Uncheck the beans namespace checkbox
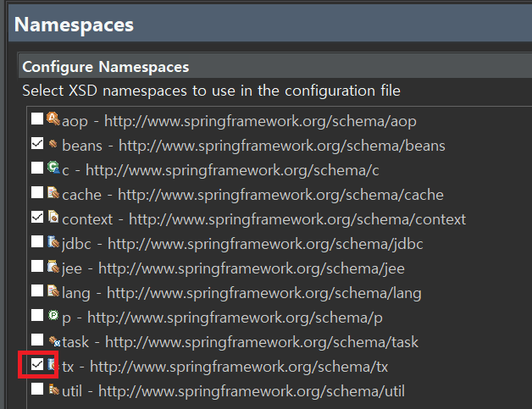The width and height of the screenshot is (532, 409). pos(37,143)
